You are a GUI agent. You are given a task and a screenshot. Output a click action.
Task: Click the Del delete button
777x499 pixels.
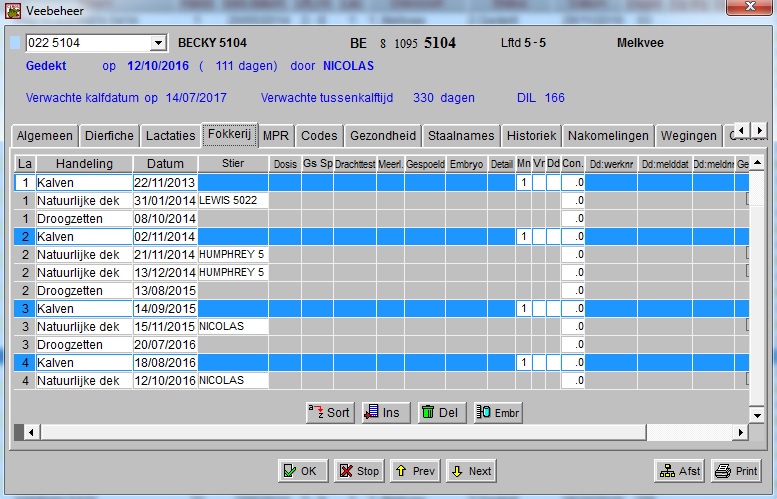pyautogui.click(x=441, y=412)
